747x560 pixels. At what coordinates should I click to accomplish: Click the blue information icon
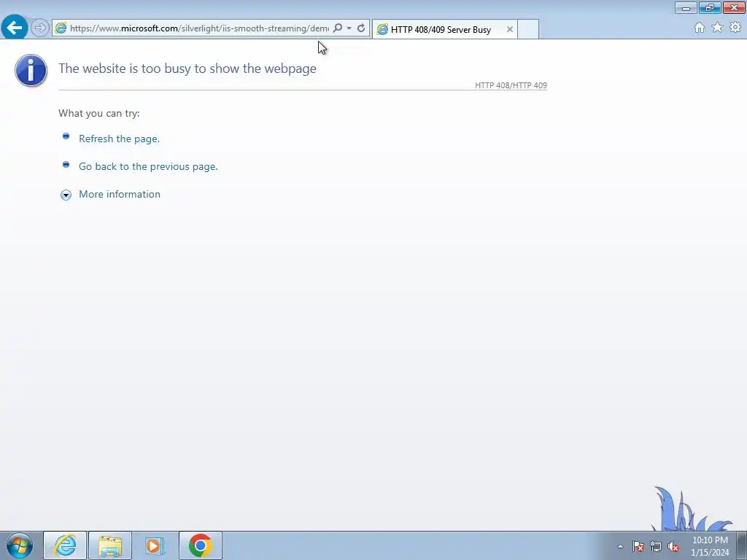(x=31, y=71)
